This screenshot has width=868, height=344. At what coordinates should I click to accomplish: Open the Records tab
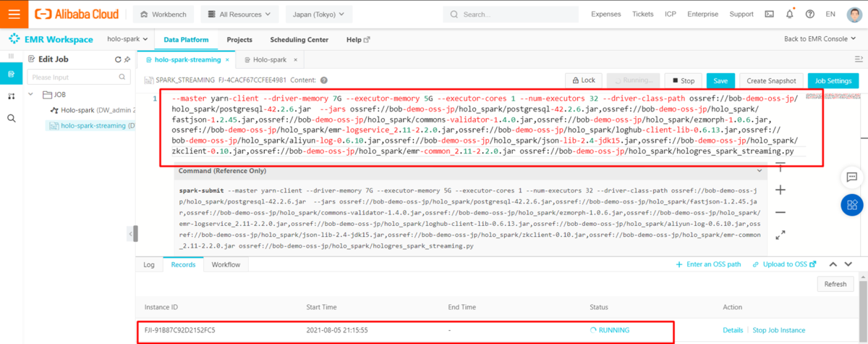pos(183,264)
